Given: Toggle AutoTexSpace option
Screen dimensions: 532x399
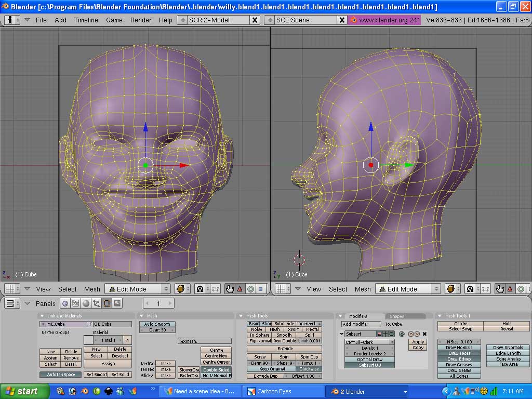Looking at the screenshot, I should (61, 375).
